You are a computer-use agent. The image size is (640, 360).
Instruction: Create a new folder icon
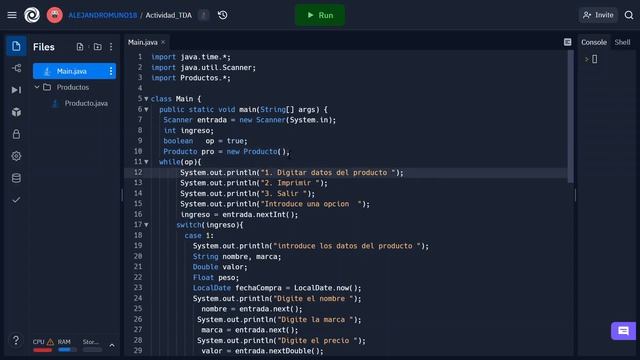click(97, 47)
